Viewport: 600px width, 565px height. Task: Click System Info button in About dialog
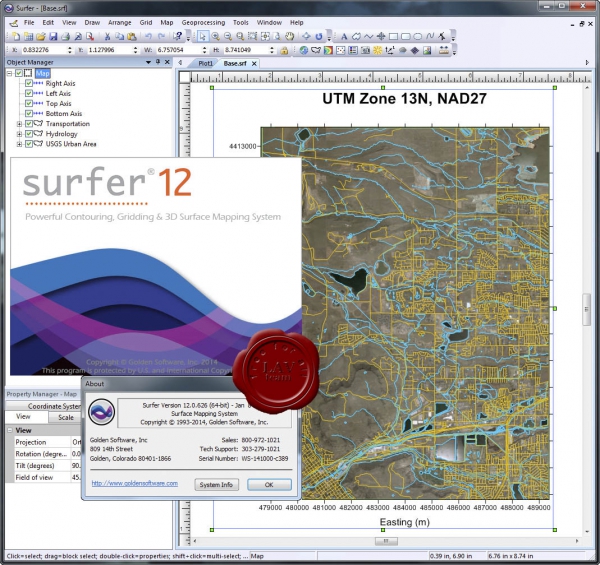216,485
